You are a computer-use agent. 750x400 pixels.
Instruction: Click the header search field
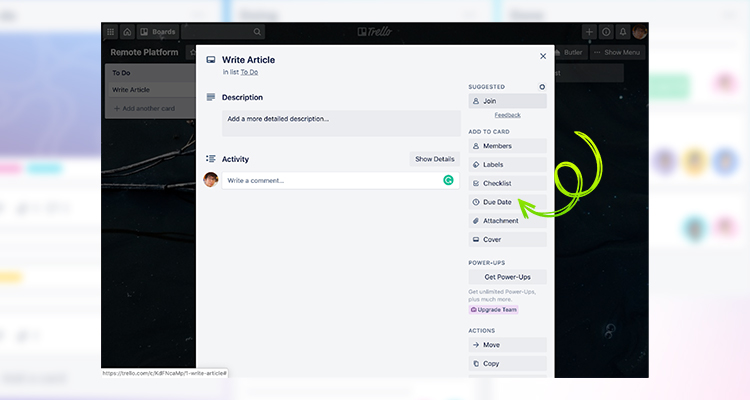tap(223, 32)
